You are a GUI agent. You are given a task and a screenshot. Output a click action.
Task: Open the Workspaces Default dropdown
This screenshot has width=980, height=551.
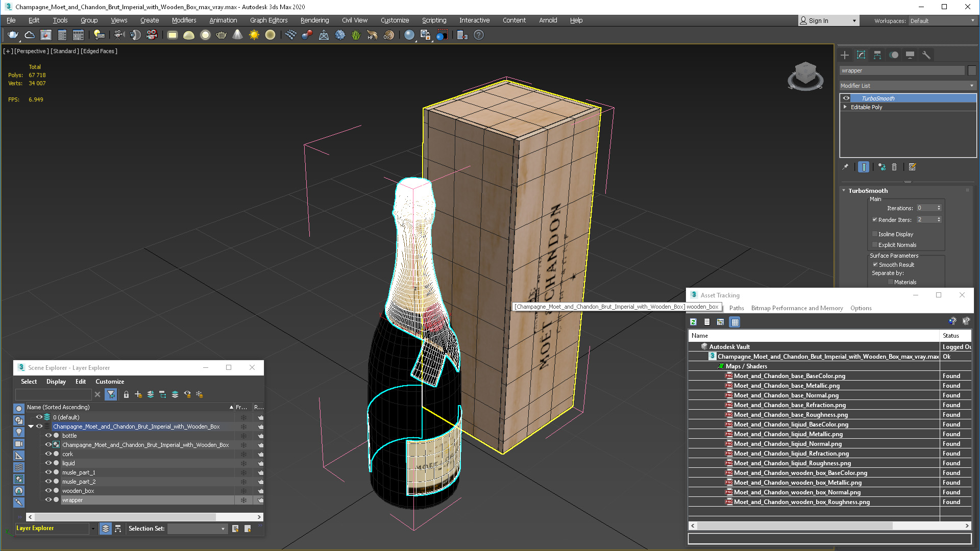pos(942,21)
